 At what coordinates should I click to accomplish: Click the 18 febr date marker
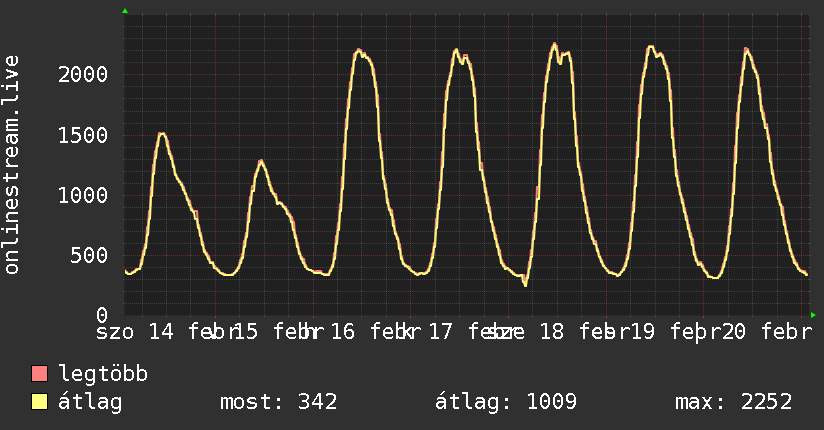point(584,332)
